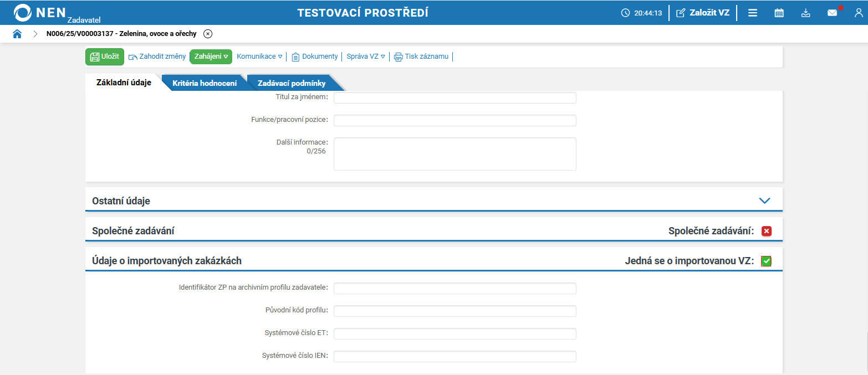Click Založit VZ button
The width and height of the screenshot is (868, 375).
point(703,13)
